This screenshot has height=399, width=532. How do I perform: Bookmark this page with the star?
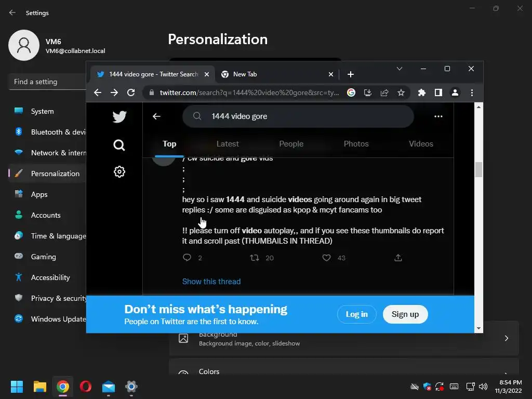tap(401, 92)
